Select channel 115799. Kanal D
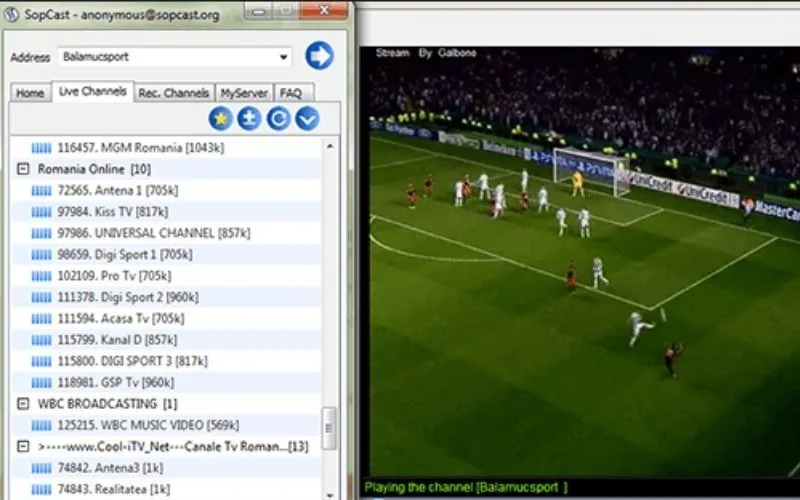 pyautogui.click(x=117, y=340)
